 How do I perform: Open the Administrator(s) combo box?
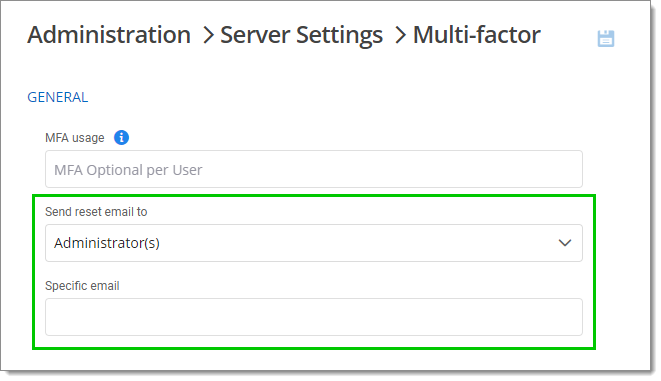(x=314, y=243)
